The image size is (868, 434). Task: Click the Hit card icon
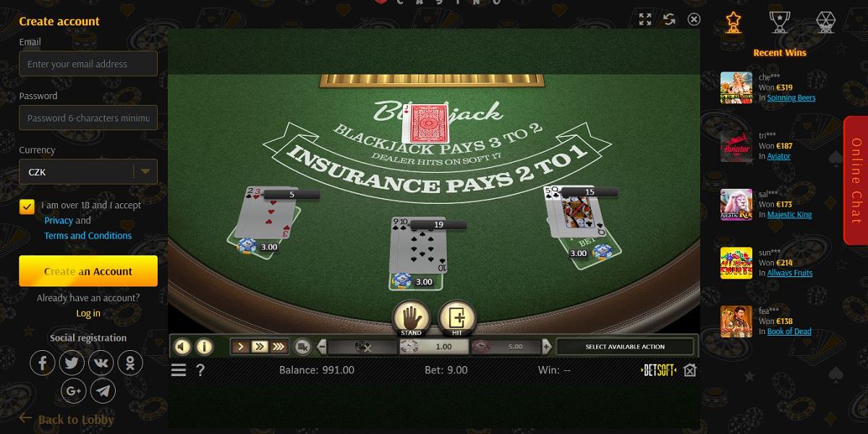pyautogui.click(x=457, y=318)
